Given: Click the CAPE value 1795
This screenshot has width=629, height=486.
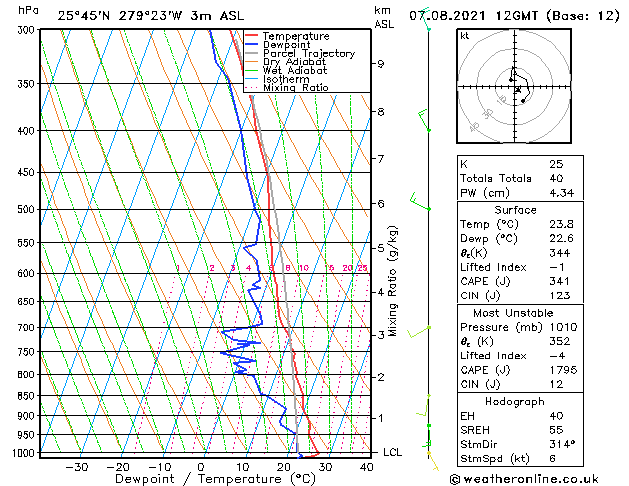Looking at the screenshot, I should [563, 370].
